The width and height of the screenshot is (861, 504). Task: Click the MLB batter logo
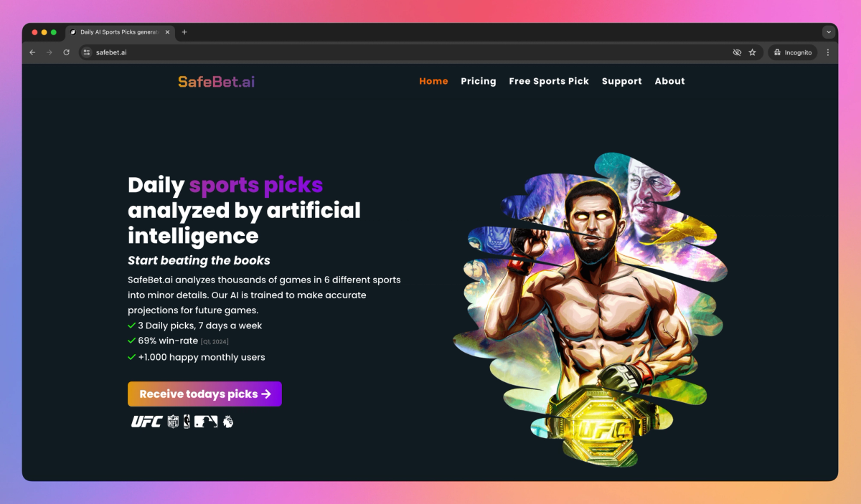click(205, 422)
